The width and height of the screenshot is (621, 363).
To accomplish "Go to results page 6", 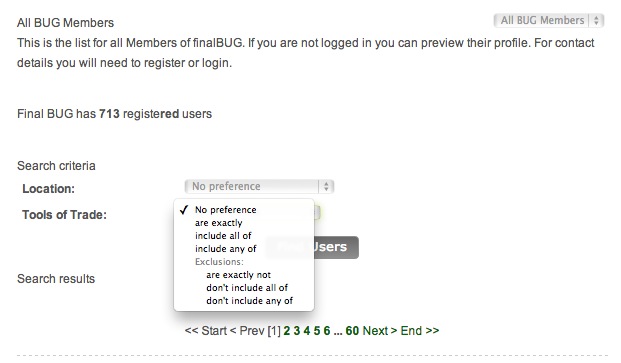I will point(327,331).
